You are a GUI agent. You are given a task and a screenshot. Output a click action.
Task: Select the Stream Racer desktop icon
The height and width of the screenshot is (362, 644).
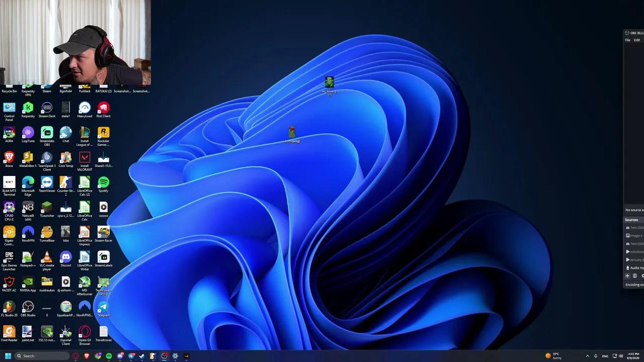click(x=103, y=234)
